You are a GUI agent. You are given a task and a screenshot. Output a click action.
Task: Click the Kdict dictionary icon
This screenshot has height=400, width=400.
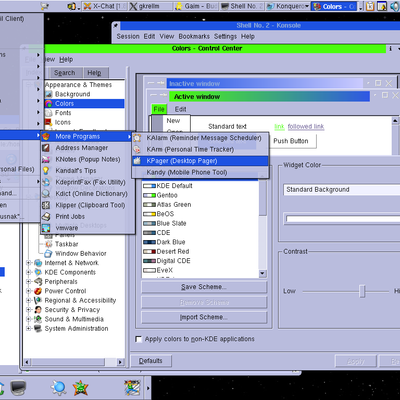point(46,194)
